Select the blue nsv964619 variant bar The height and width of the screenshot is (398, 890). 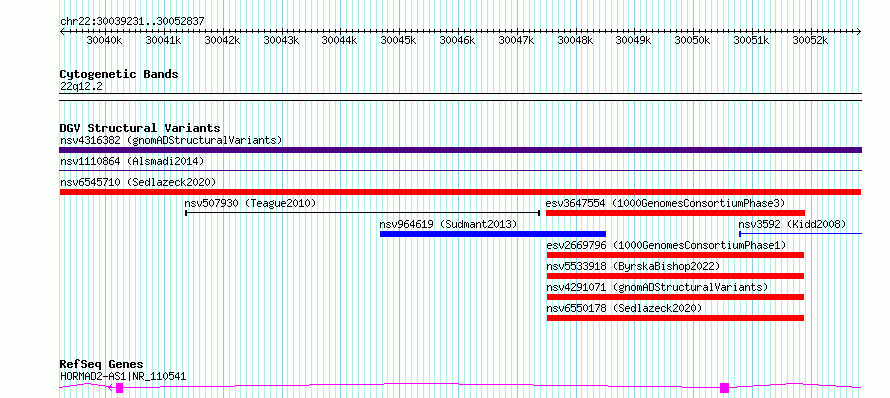pyautogui.click(x=493, y=234)
